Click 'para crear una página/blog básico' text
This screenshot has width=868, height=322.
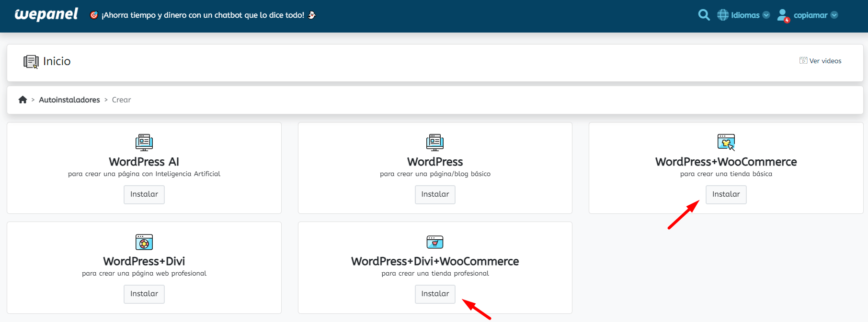[435, 174]
